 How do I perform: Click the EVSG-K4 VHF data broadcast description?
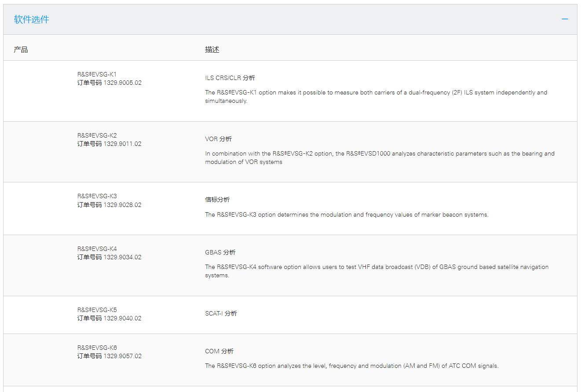(376, 271)
